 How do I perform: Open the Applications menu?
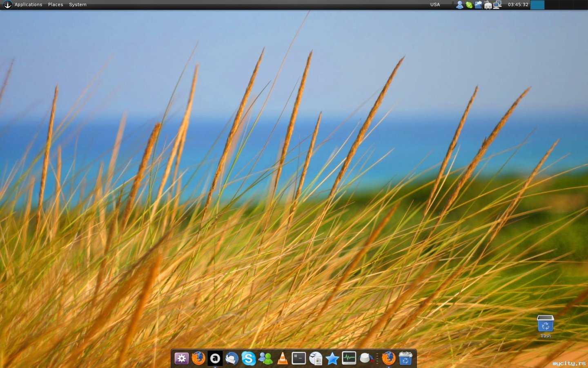[x=28, y=4]
